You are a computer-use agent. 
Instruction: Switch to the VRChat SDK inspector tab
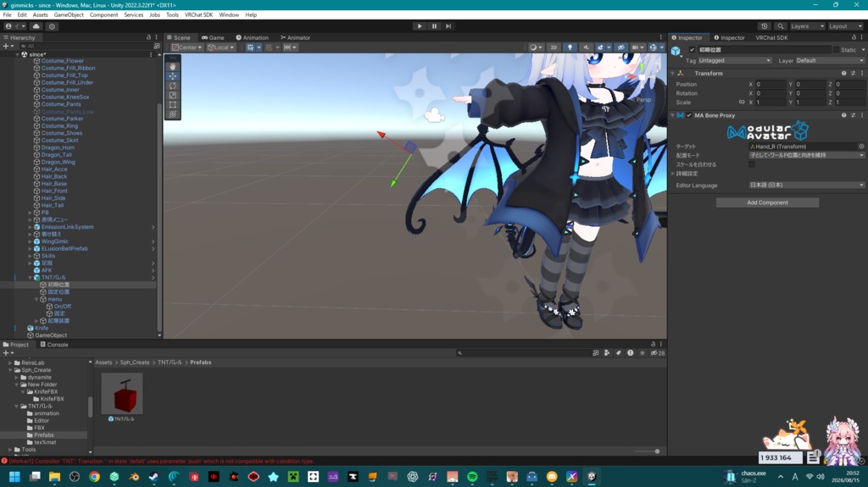click(771, 37)
